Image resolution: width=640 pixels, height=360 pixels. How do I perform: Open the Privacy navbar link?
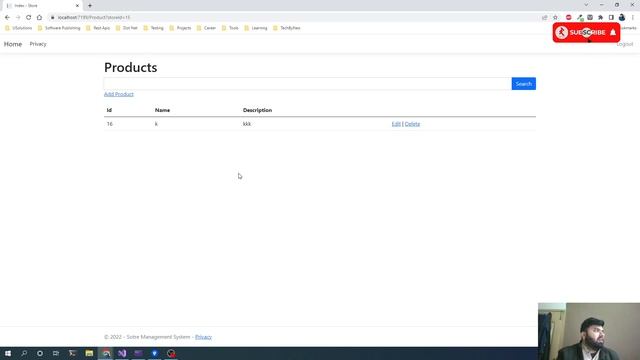pyautogui.click(x=38, y=44)
